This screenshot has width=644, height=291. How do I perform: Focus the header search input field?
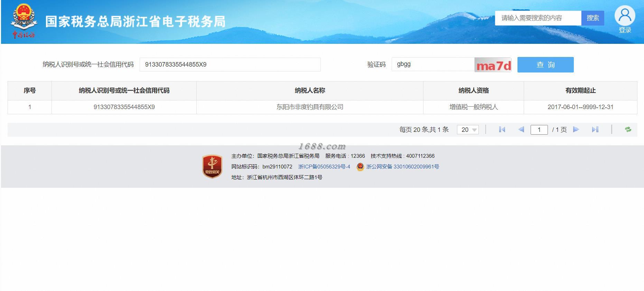point(538,18)
